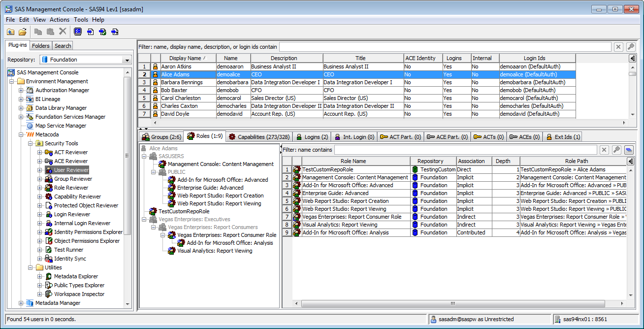The width and height of the screenshot is (644, 329).
Task: Click into the users filter text field
Action: (445, 47)
